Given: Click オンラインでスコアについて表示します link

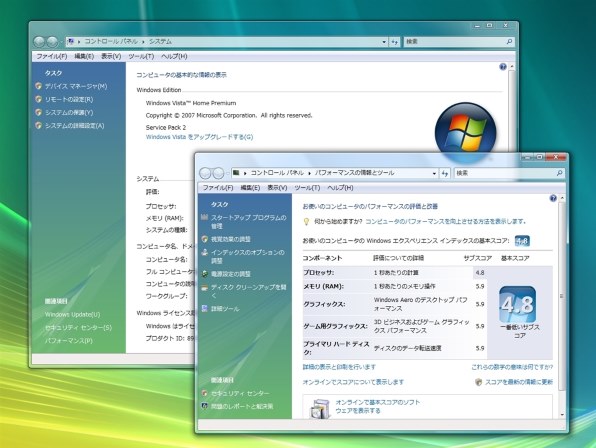Looking at the screenshot, I should [x=353, y=382].
